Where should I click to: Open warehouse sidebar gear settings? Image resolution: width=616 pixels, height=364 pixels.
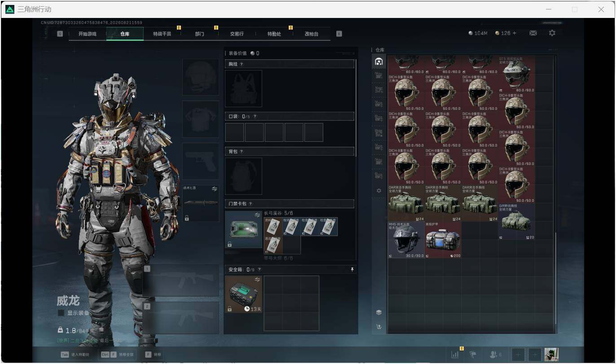(x=379, y=191)
